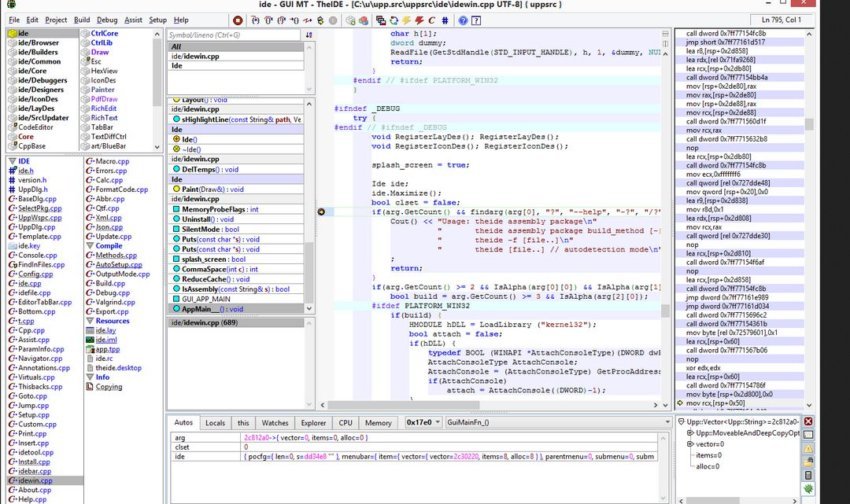Image resolution: width=850 pixels, height=504 pixels.
Task: Switch to the Watches tab
Action: 275,423
